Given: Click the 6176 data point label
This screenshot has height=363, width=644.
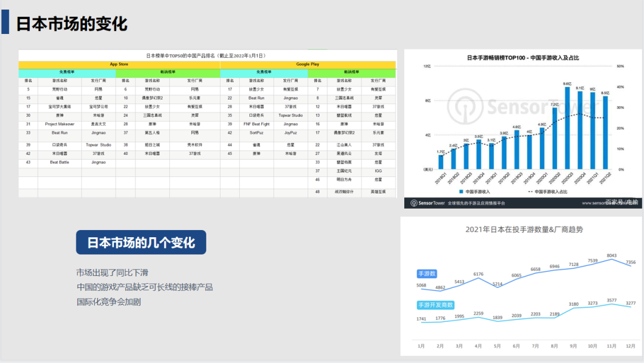Looking at the screenshot, I should tap(478, 274).
